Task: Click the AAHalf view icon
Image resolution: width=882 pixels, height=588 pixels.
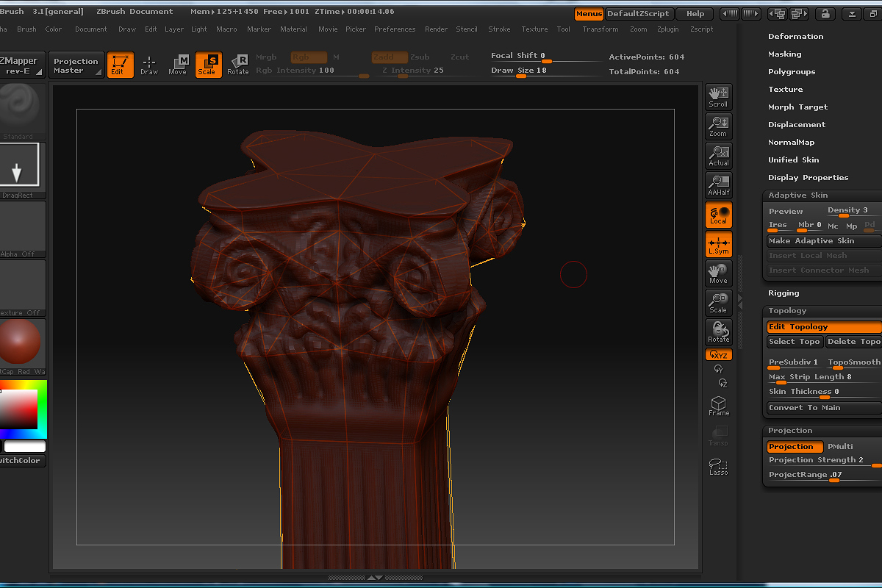Action: click(x=718, y=184)
